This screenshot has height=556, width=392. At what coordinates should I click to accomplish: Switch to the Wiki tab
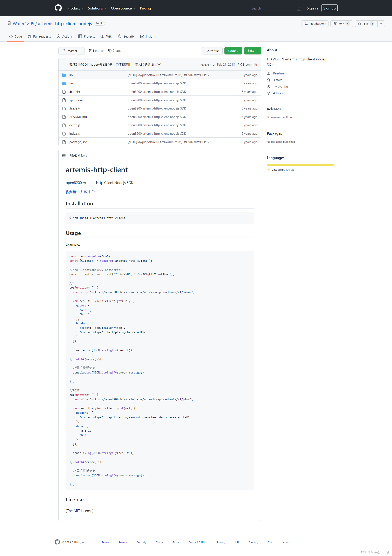click(107, 37)
